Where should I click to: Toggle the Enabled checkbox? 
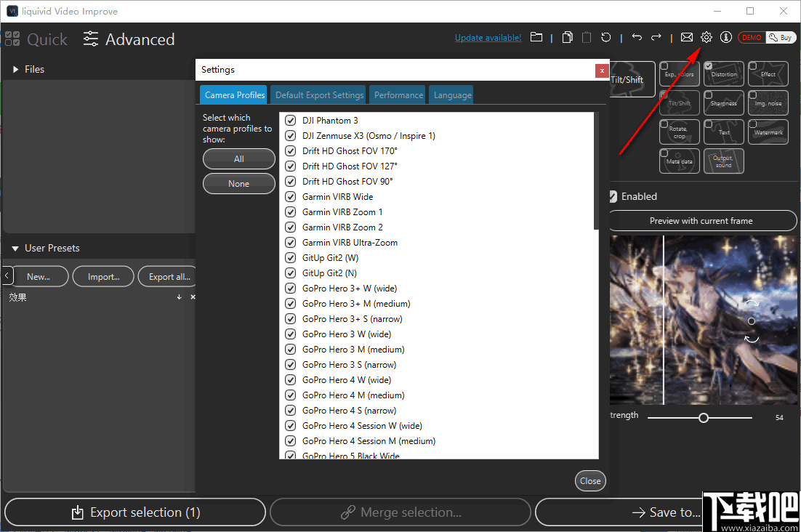coord(613,196)
